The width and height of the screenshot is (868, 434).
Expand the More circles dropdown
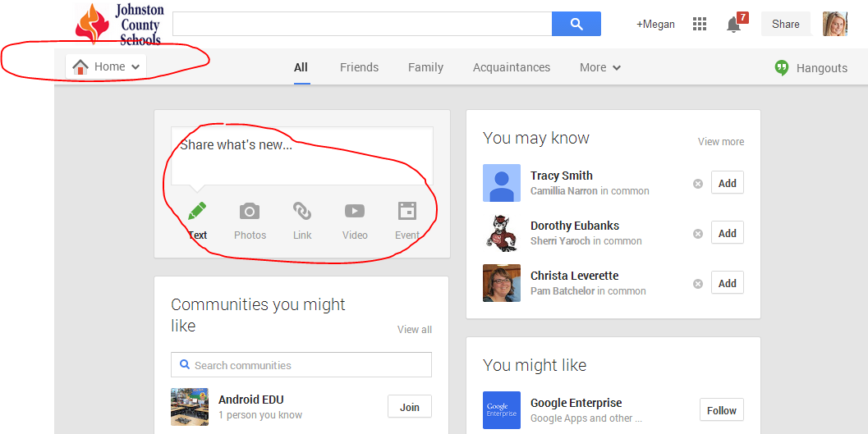pos(600,67)
